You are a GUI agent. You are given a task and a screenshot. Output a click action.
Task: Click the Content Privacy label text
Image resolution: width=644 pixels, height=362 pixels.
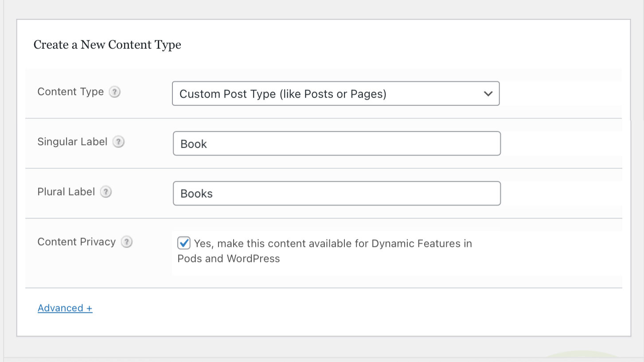tap(76, 242)
